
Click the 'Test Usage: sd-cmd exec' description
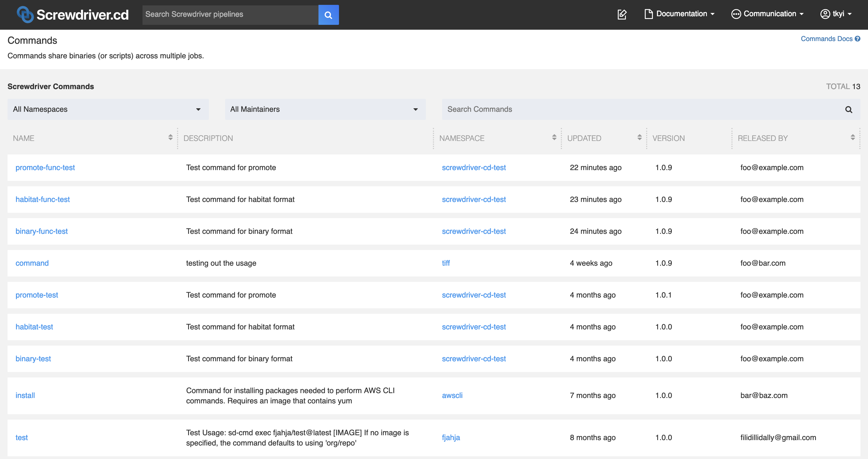click(x=297, y=438)
